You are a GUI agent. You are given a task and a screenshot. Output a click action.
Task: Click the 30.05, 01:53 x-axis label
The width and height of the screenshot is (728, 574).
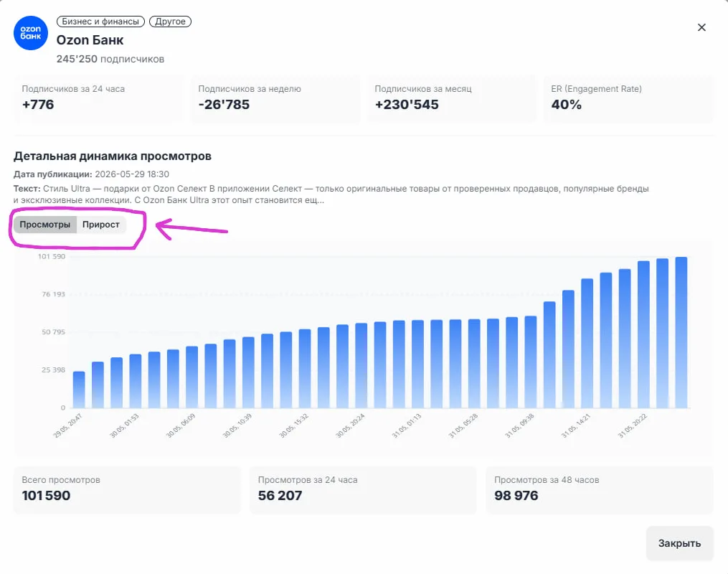pos(124,425)
